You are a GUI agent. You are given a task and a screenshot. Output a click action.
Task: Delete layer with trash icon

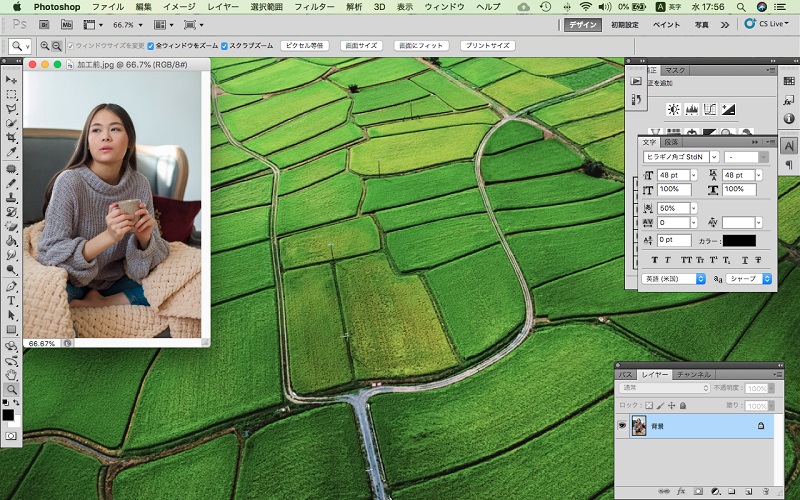(x=765, y=491)
